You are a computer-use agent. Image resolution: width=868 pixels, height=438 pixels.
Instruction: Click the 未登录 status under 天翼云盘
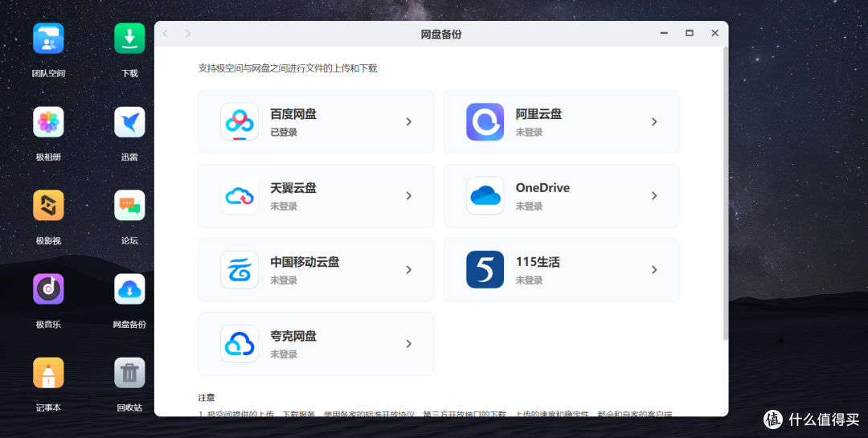(284, 206)
